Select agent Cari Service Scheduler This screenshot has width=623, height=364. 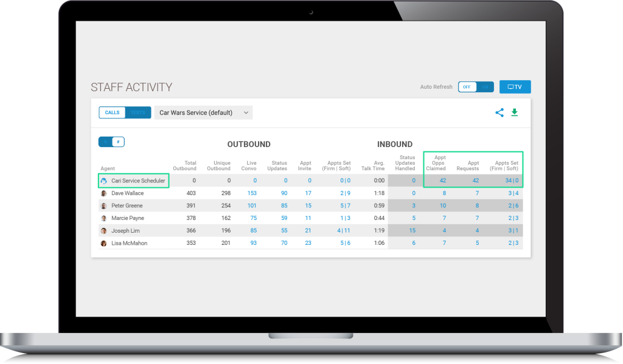pyautogui.click(x=138, y=180)
